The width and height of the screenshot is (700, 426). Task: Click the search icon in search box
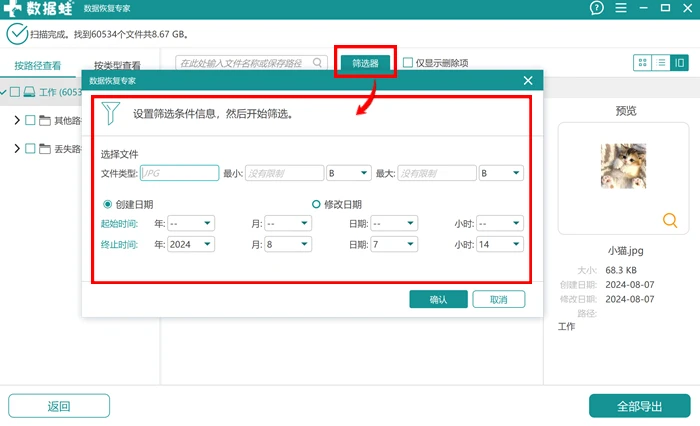(x=317, y=63)
